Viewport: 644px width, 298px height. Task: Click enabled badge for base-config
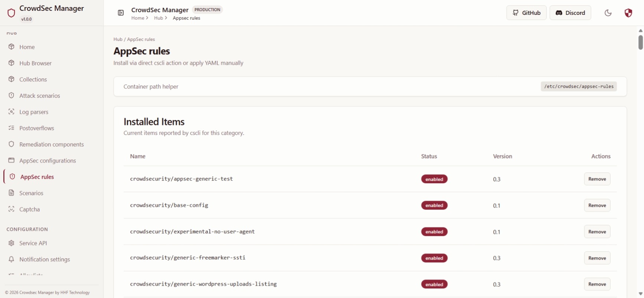click(434, 205)
